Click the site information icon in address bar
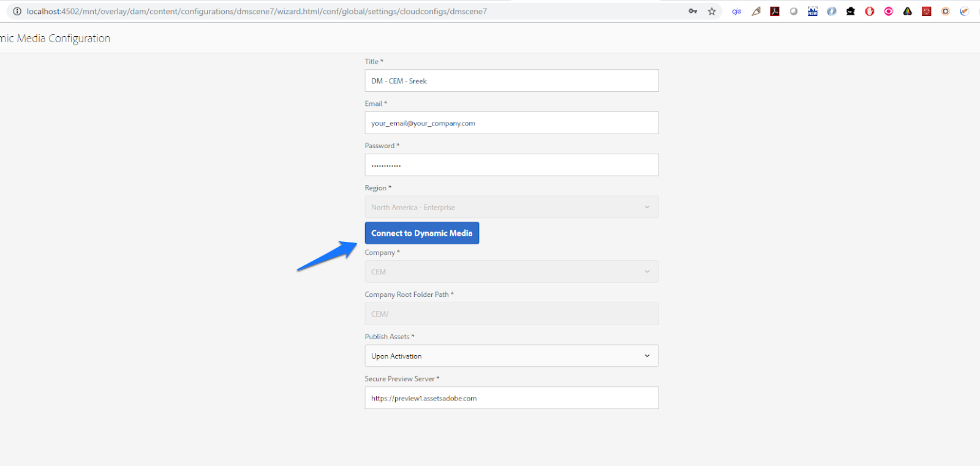Viewport: 980px width, 466px height. coord(17,12)
